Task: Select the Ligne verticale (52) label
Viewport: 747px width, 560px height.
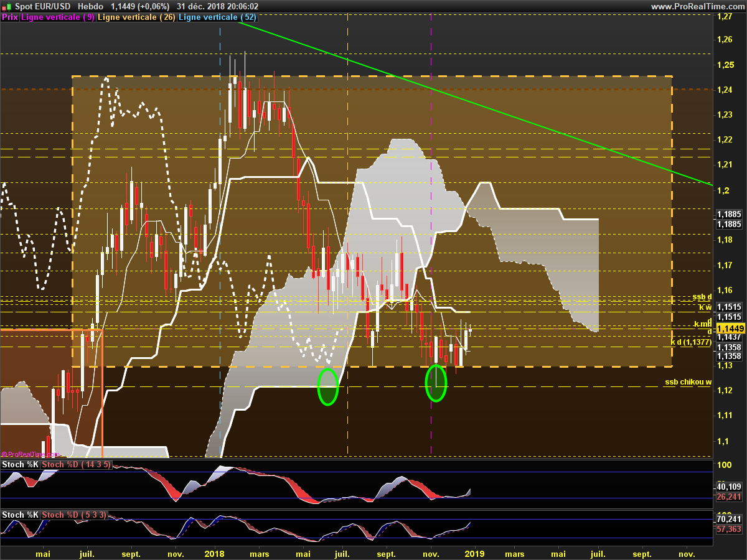Action: click(218, 17)
